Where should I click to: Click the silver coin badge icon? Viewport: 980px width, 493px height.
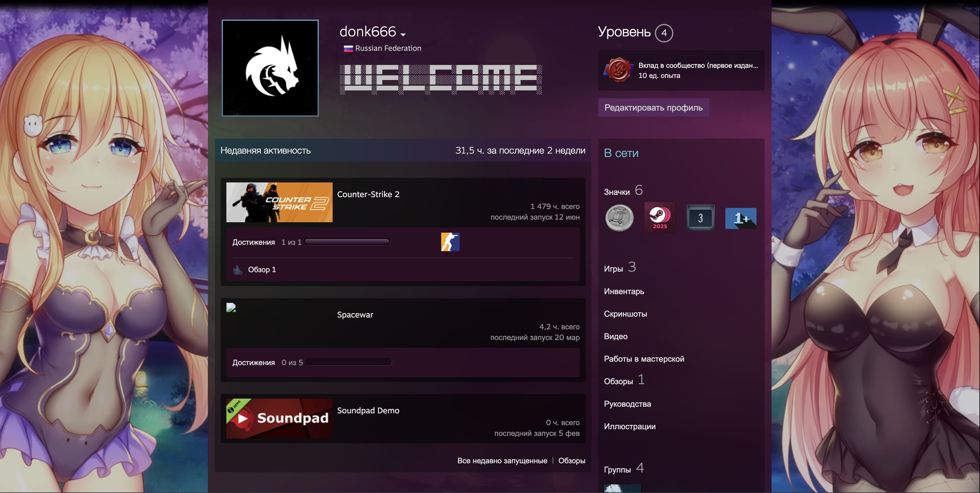pos(619,218)
